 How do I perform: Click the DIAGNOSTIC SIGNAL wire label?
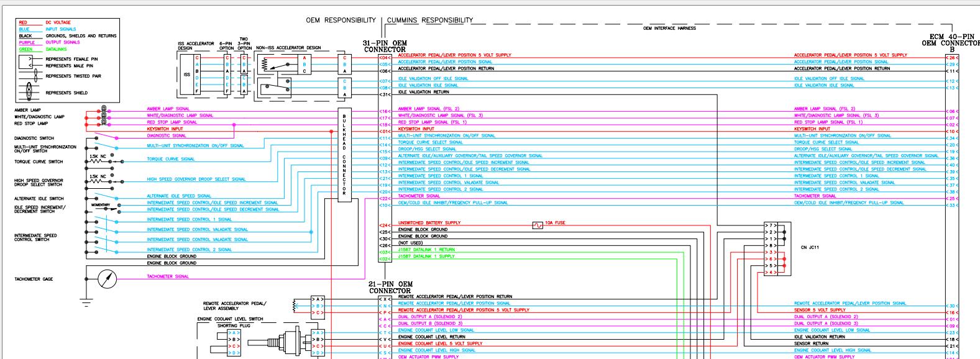click(167, 135)
